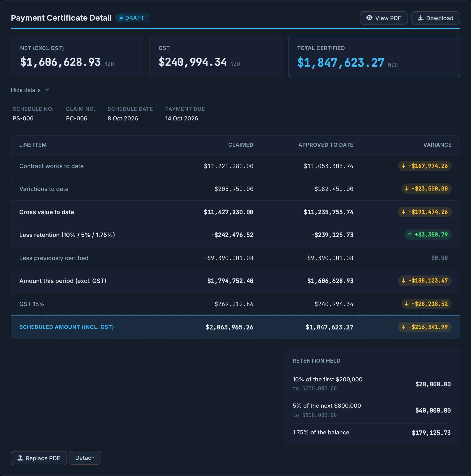The width and height of the screenshot is (471, 476).
Task: Click the Contract works to date row label
Action: [x=51, y=166]
